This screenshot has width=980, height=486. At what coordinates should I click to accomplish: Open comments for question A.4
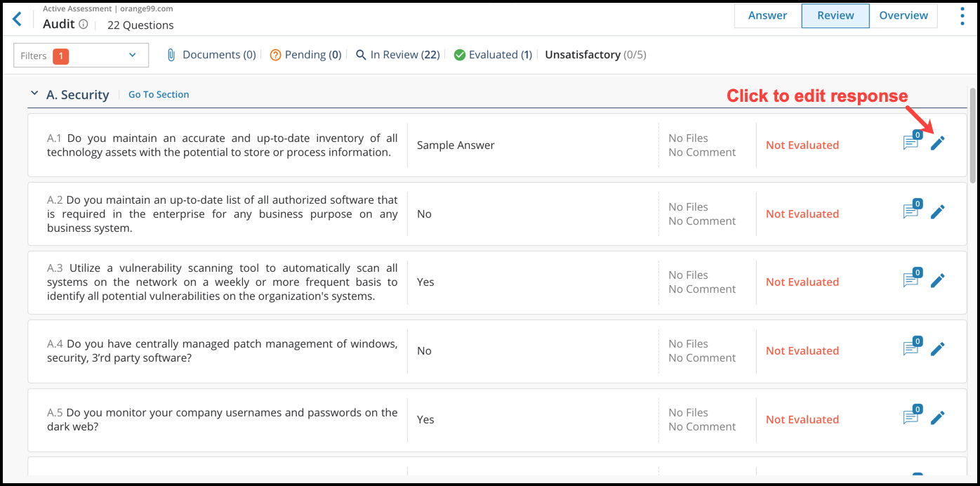[x=911, y=348]
